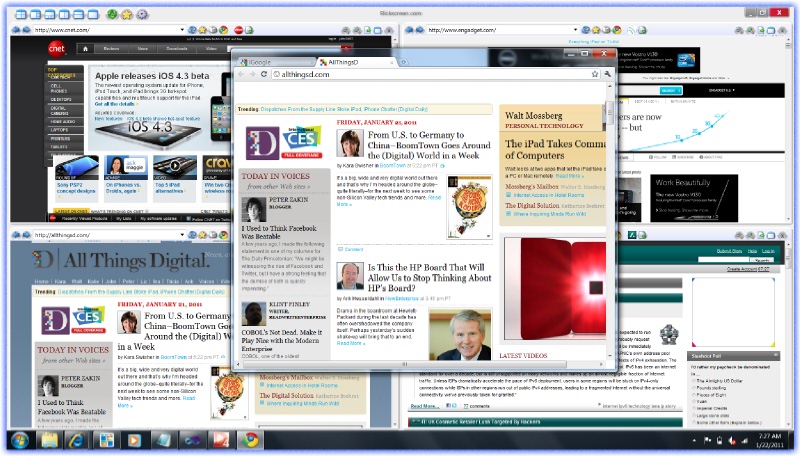Click Chrome window horizontal scrollbar

pos(404,364)
